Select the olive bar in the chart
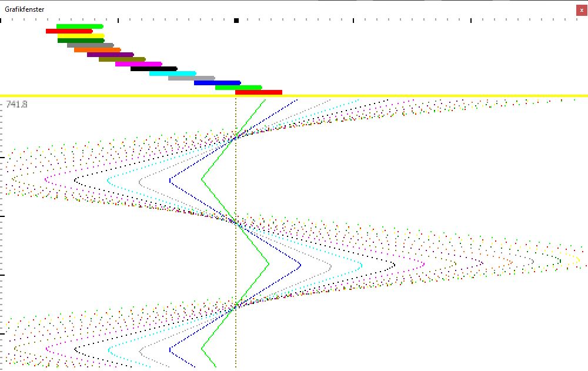Screen dimensions: 588x371 pos(122,59)
